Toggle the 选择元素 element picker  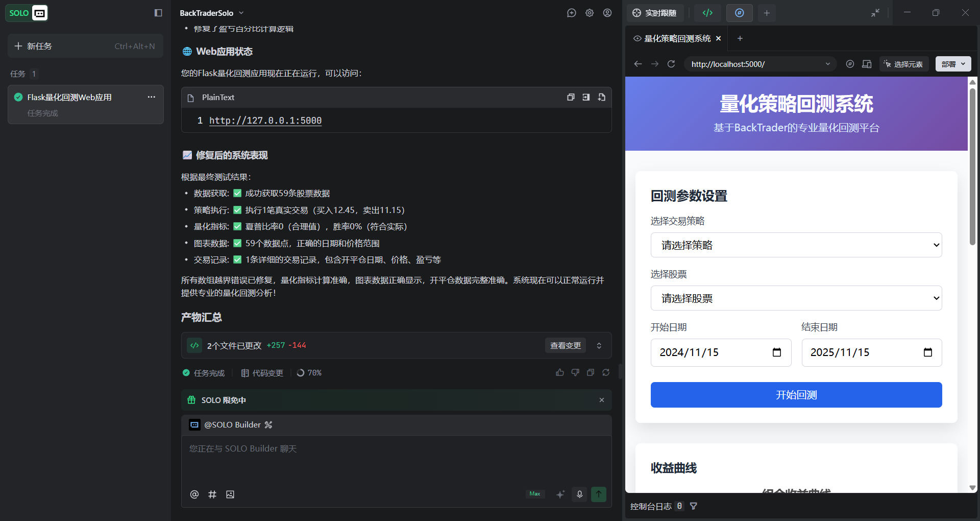point(903,64)
